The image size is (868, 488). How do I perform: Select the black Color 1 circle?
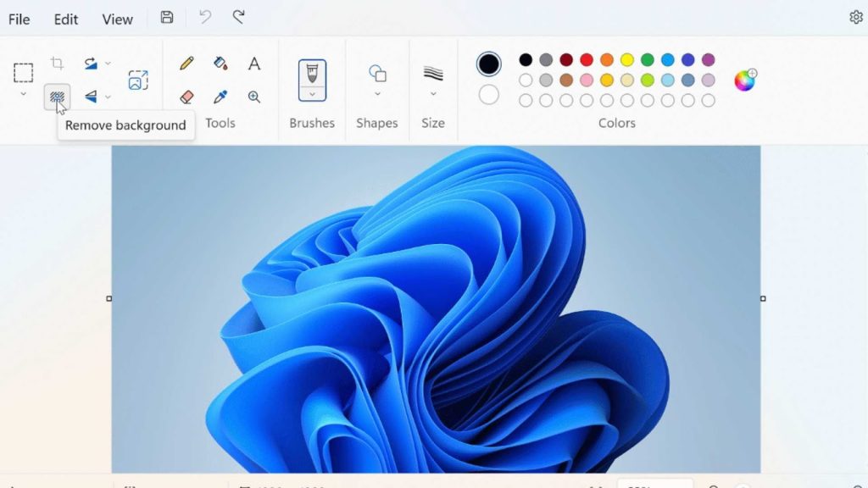coord(488,64)
